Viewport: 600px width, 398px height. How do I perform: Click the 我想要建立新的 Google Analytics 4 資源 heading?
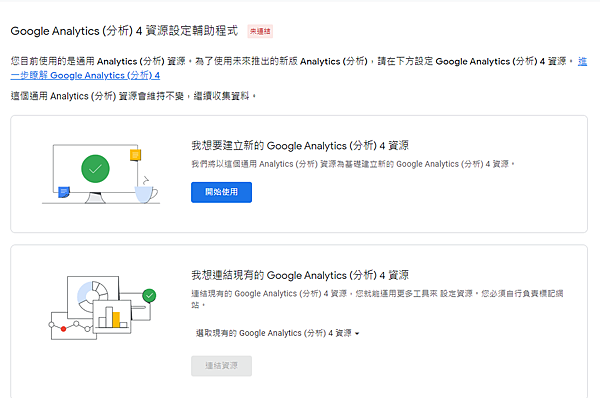tap(300, 146)
